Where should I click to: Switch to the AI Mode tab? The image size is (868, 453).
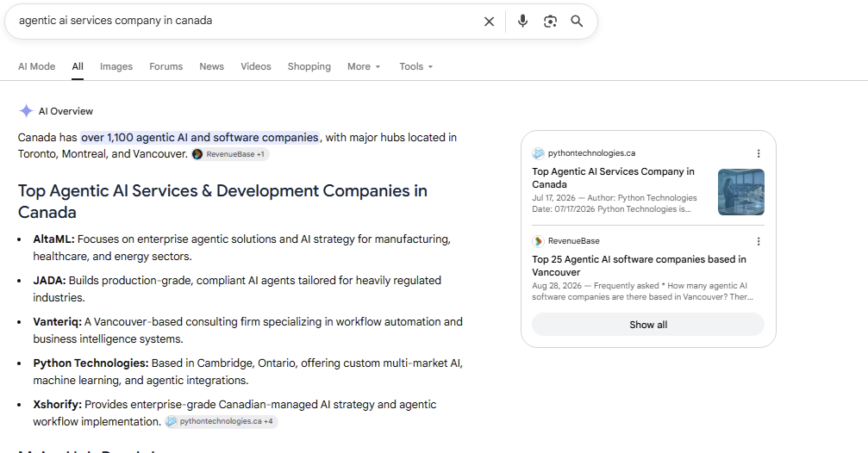coord(36,66)
